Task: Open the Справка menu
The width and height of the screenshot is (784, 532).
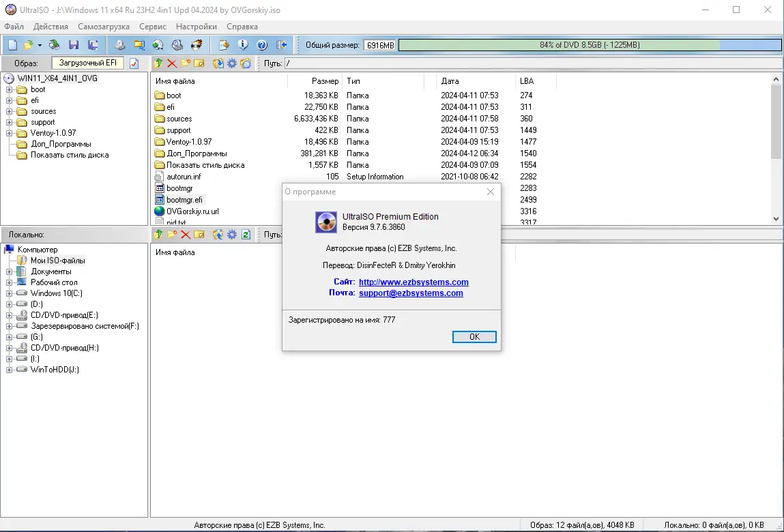Action: click(x=242, y=27)
